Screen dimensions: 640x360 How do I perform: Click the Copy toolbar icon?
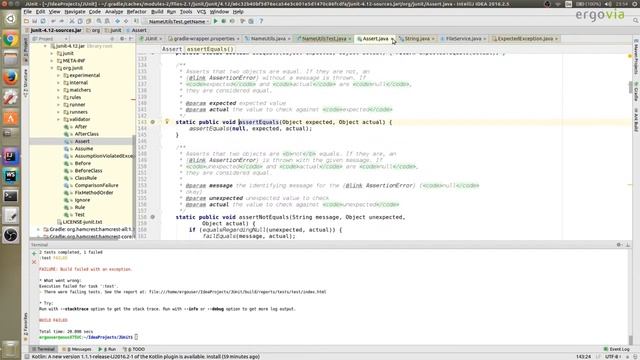pyautogui.click(x=80, y=21)
